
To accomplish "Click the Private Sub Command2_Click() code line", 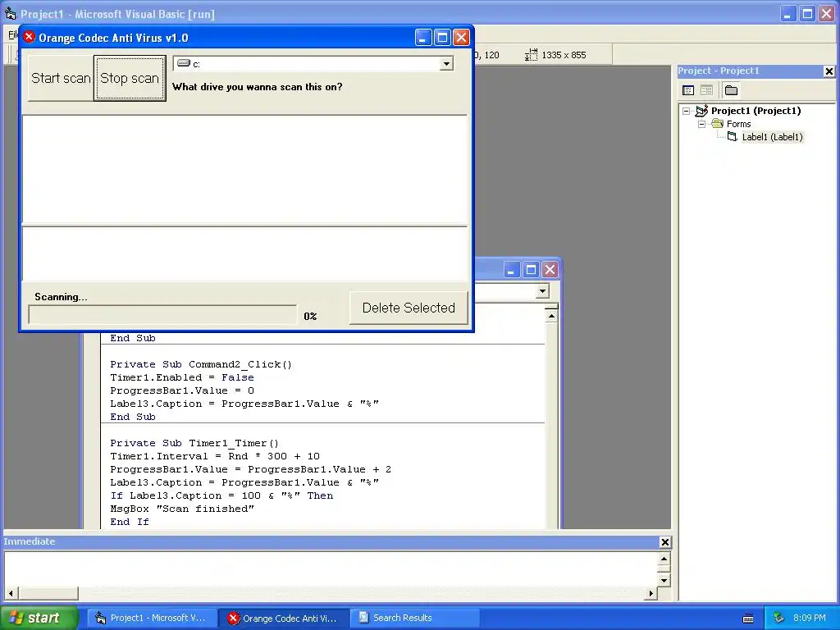I will [x=201, y=364].
